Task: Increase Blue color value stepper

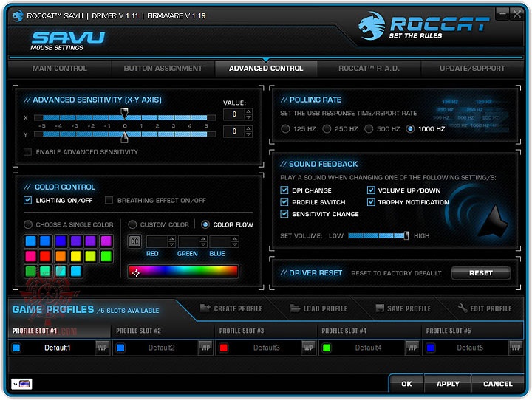Action: point(235,238)
